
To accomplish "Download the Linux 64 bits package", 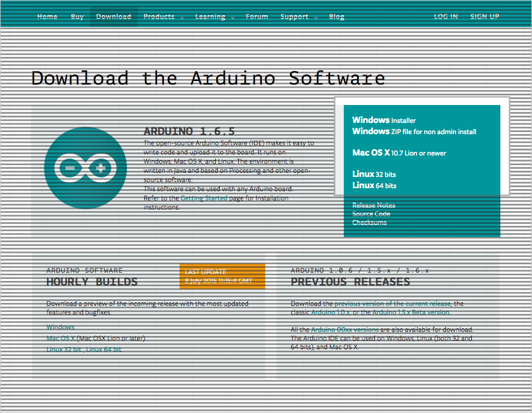I will coord(374,185).
